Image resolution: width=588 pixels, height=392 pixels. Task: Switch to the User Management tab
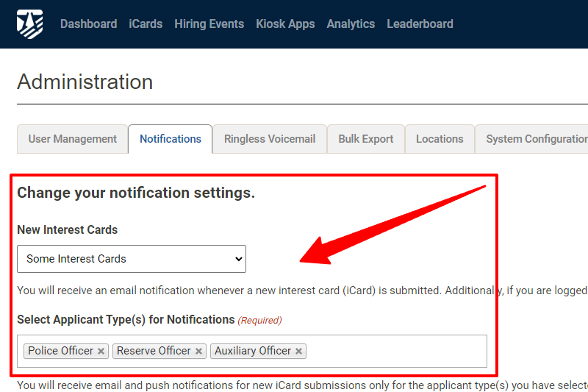[x=72, y=139]
